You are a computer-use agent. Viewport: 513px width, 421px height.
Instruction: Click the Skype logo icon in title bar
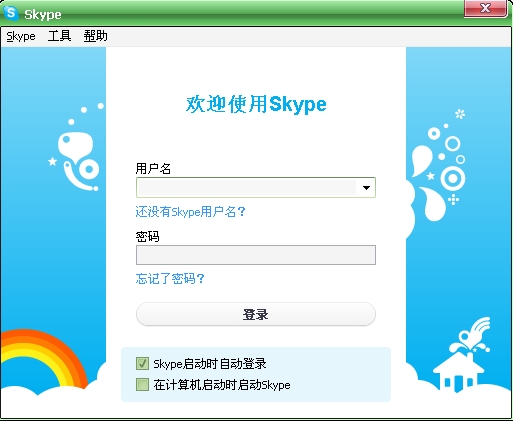click(11, 13)
